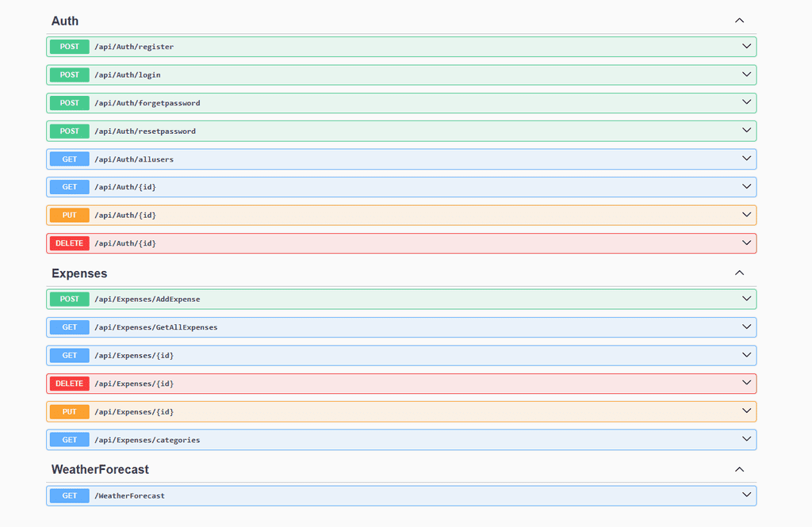The image size is (812, 527).
Task: Expand the PUT /api/Expenses/{id} row chevron
Action: (747, 411)
